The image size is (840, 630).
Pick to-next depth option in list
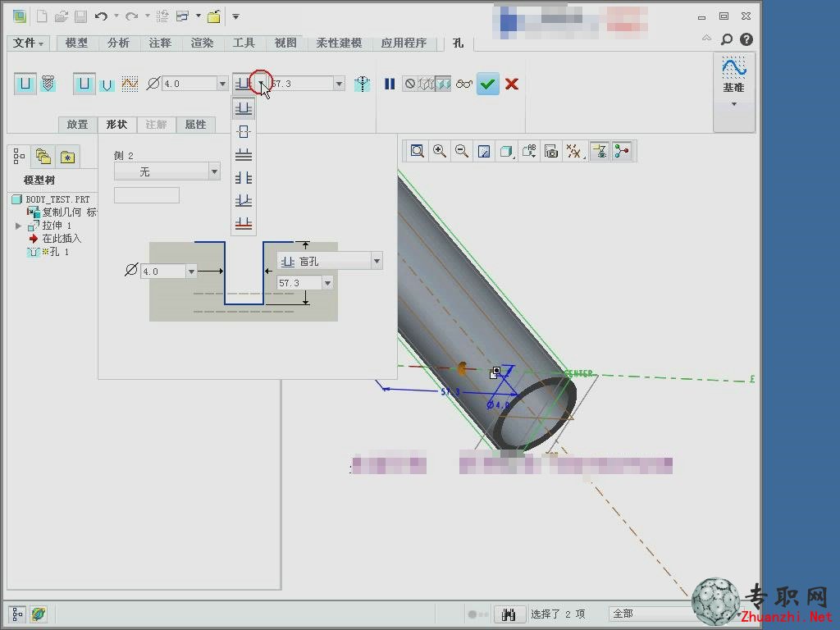tap(243, 155)
